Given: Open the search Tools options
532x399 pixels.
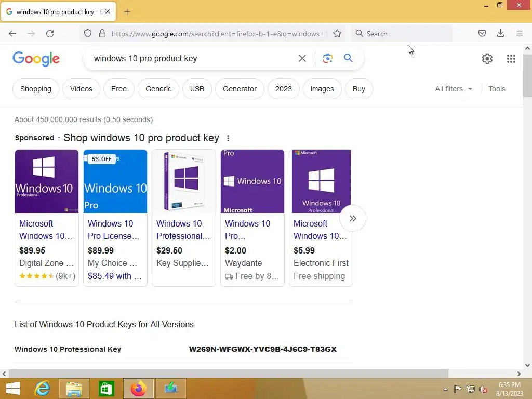Looking at the screenshot, I should [497, 89].
